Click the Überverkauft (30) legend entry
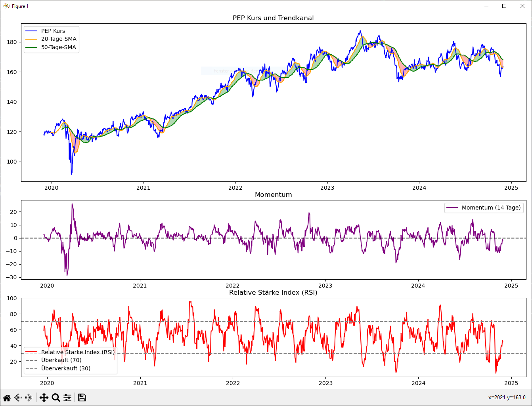The image size is (532, 406). pos(65,368)
